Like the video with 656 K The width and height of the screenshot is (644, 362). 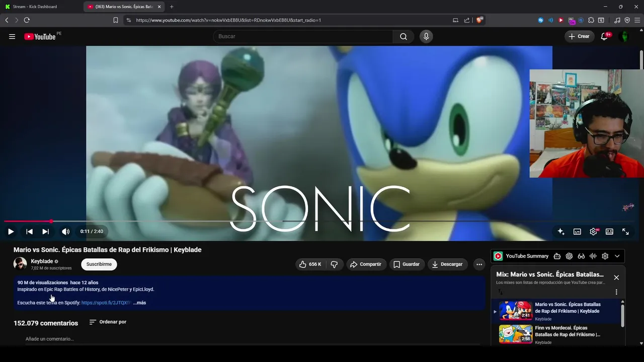pos(310,264)
